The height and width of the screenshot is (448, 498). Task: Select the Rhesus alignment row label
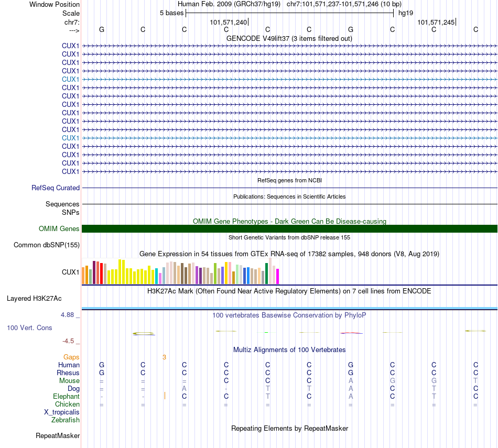pyautogui.click(x=68, y=373)
